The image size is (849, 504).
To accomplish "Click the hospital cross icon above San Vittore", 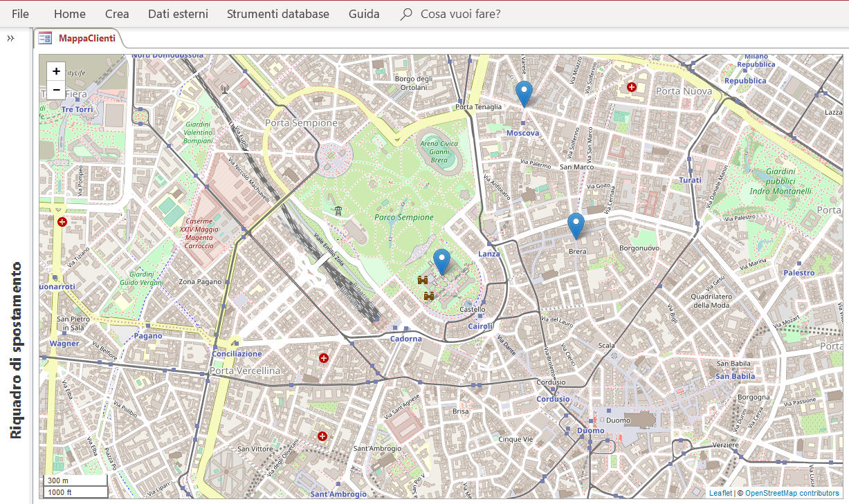I will click(x=322, y=436).
